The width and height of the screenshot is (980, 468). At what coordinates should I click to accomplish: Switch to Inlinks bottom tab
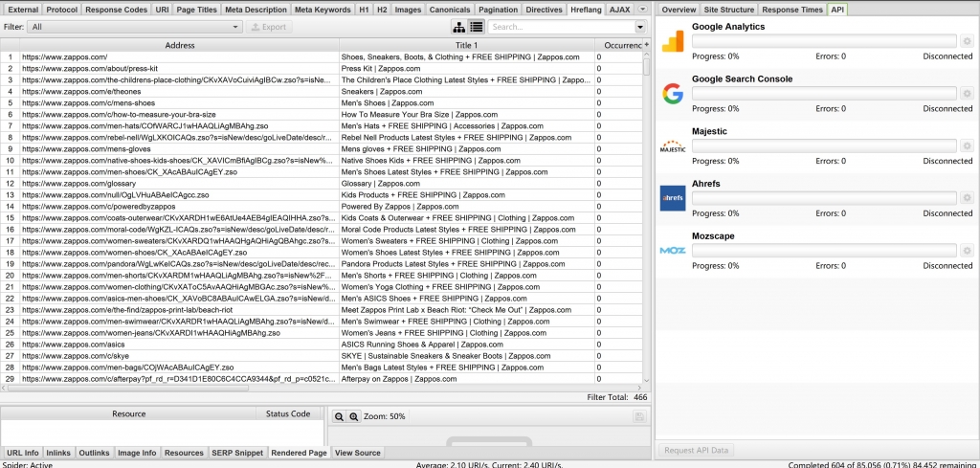[x=58, y=453]
